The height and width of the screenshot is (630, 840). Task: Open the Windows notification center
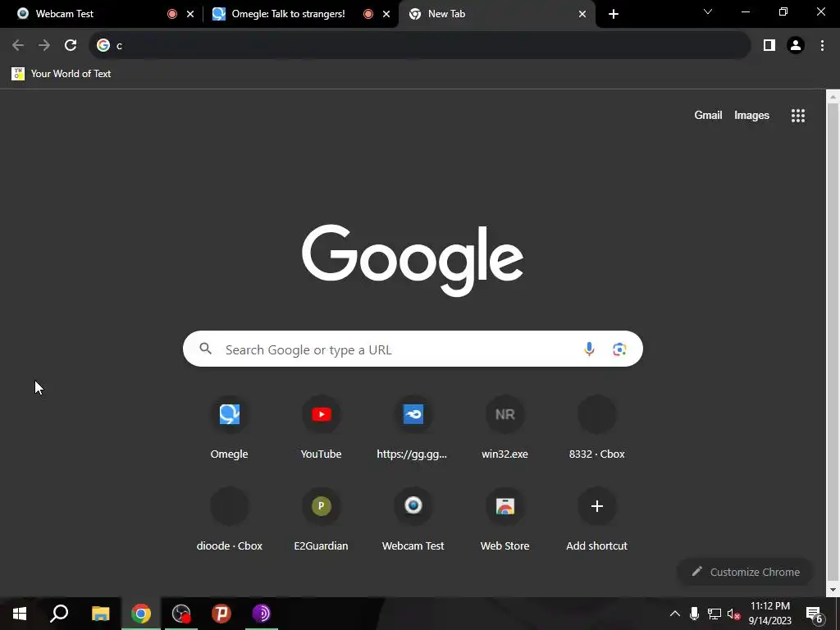click(x=815, y=614)
